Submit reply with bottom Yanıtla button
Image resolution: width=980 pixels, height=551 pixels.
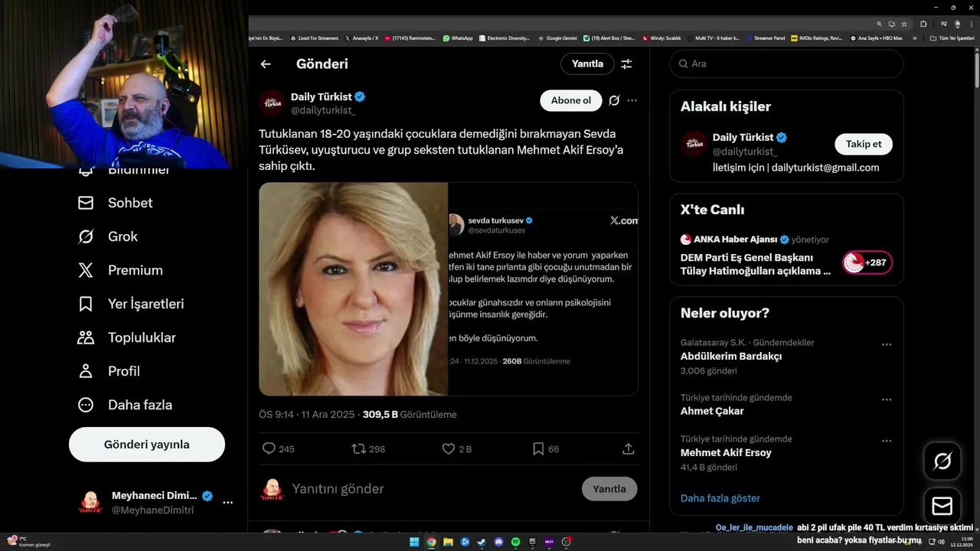pos(609,488)
